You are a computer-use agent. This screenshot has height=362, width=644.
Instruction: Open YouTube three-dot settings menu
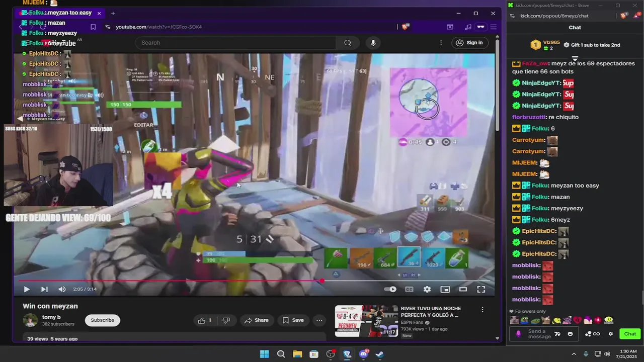tap(441, 43)
